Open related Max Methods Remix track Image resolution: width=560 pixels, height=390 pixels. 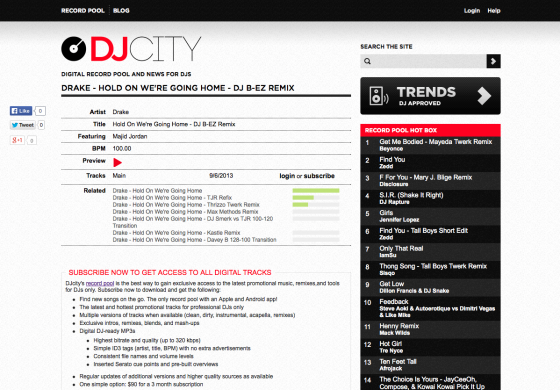tap(185, 212)
